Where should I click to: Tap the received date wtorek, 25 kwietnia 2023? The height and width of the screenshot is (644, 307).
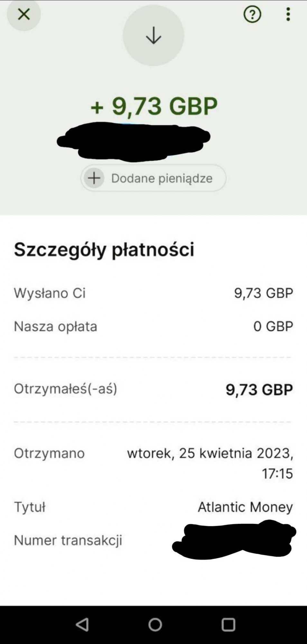pos(210,453)
